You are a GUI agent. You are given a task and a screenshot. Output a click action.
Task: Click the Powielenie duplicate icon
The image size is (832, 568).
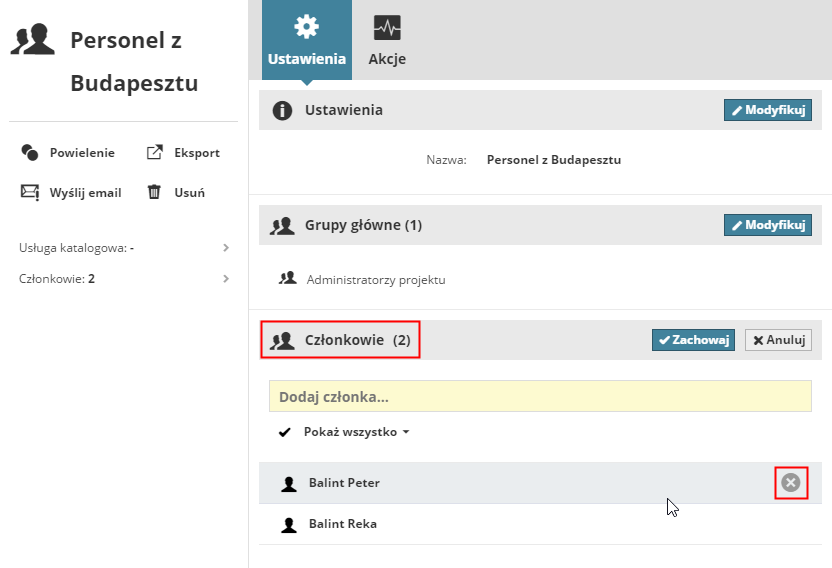pos(29,153)
